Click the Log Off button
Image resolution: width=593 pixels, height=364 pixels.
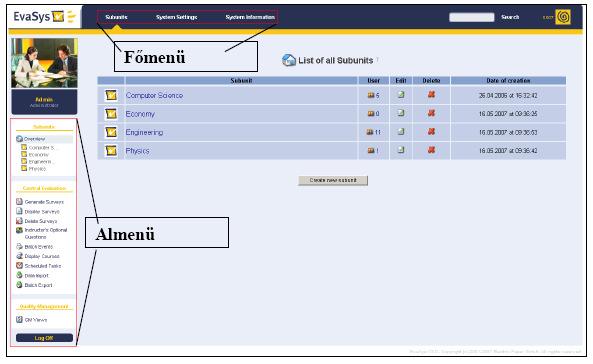click(44, 338)
